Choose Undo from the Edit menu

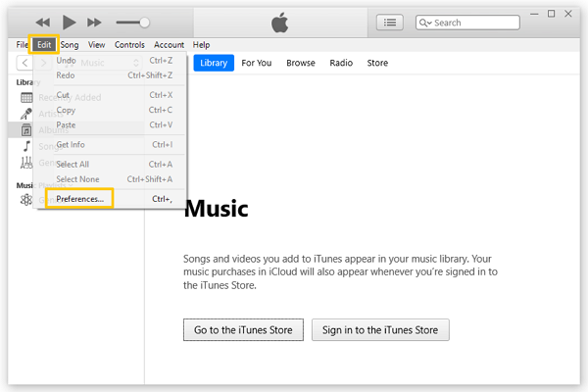click(x=110, y=61)
